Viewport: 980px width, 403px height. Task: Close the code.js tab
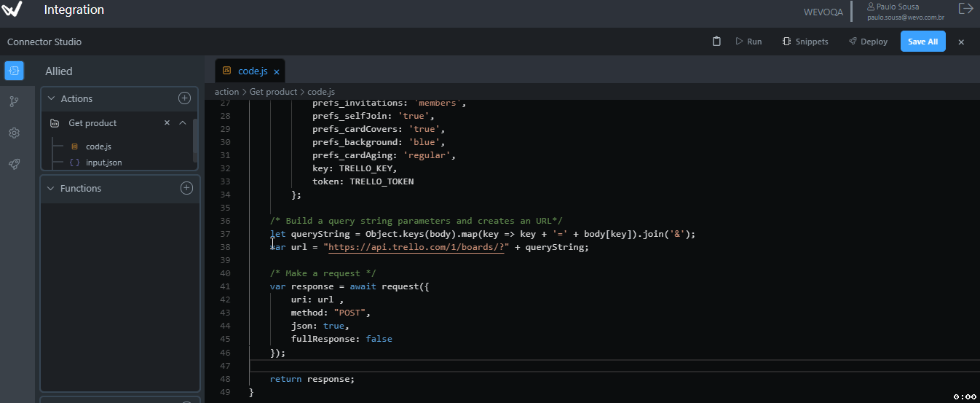[x=277, y=72]
